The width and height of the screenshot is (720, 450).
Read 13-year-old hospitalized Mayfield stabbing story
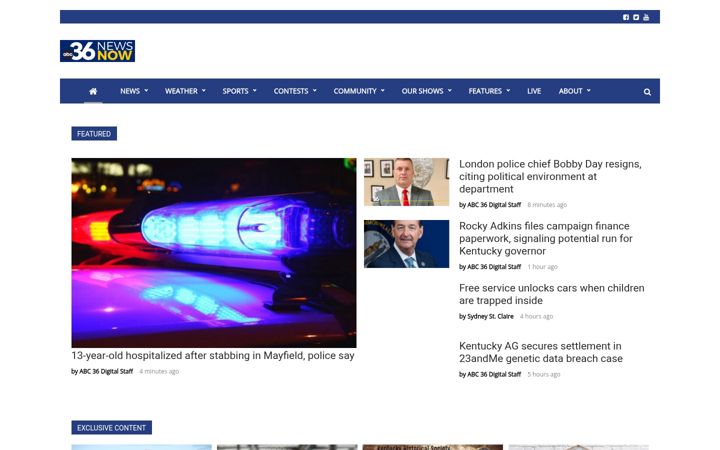213,355
